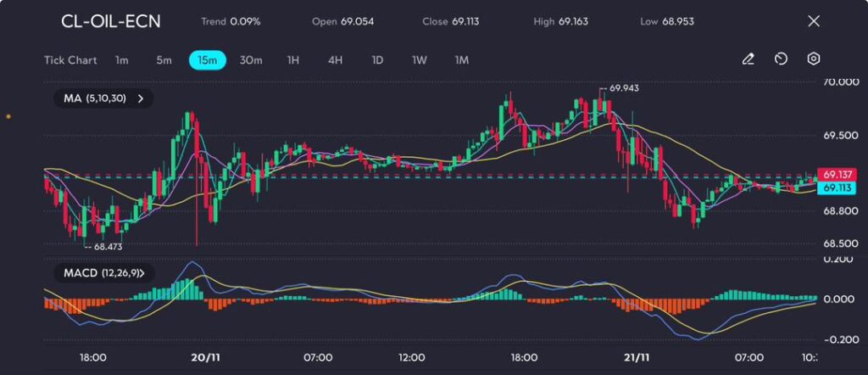
Task: Close the CL-OIL-ECN chart panel
Action: tap(814, 21)
